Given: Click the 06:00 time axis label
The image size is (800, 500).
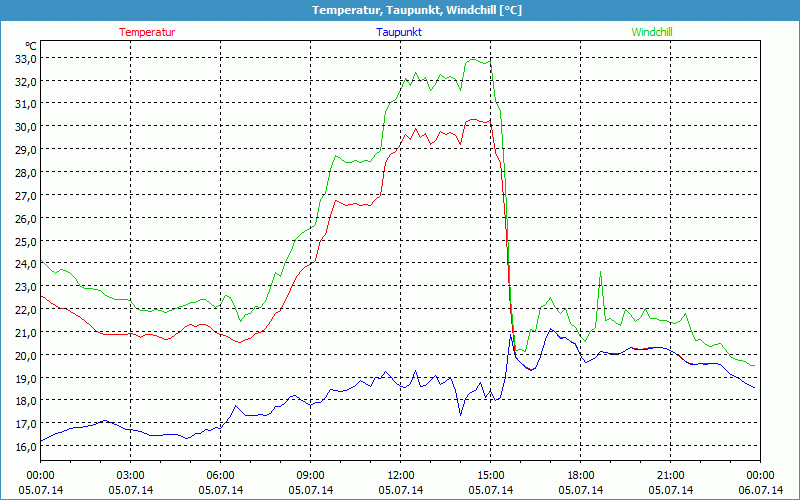Looking at the screenshot, I should pyautogui.click(x=220, y=475).
